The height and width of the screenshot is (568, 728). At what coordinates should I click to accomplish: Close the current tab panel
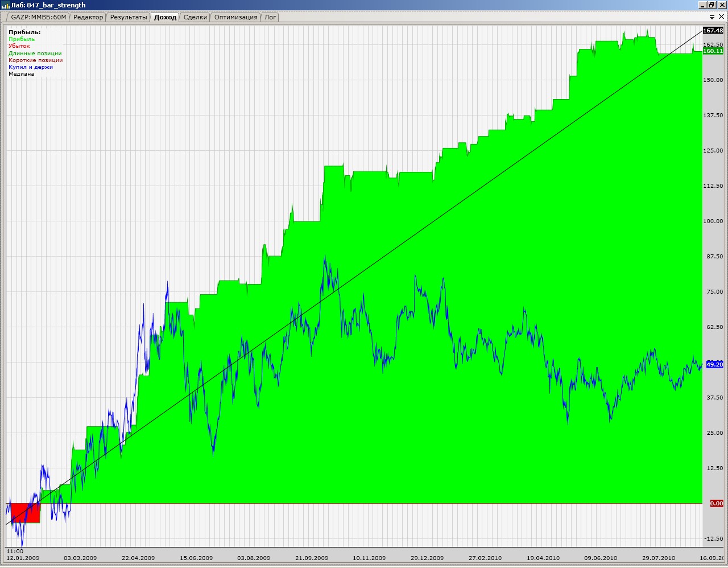(x=721, y=17)
